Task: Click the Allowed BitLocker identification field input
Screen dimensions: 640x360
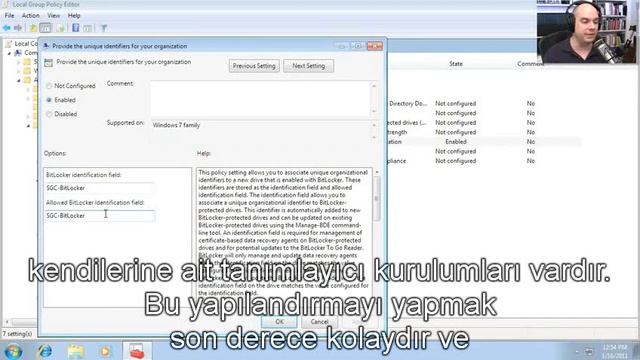Action: click(x=100, y=216)
